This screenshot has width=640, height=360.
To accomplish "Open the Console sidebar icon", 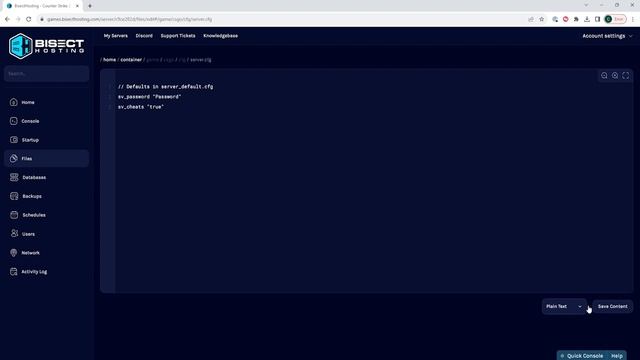I will click(x=13, y=121).
